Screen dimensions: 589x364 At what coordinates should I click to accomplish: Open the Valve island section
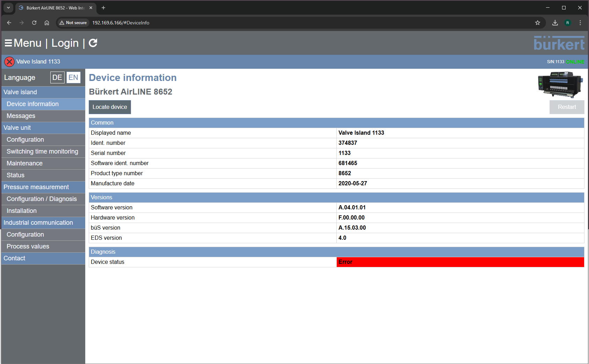tap(43, 92)
